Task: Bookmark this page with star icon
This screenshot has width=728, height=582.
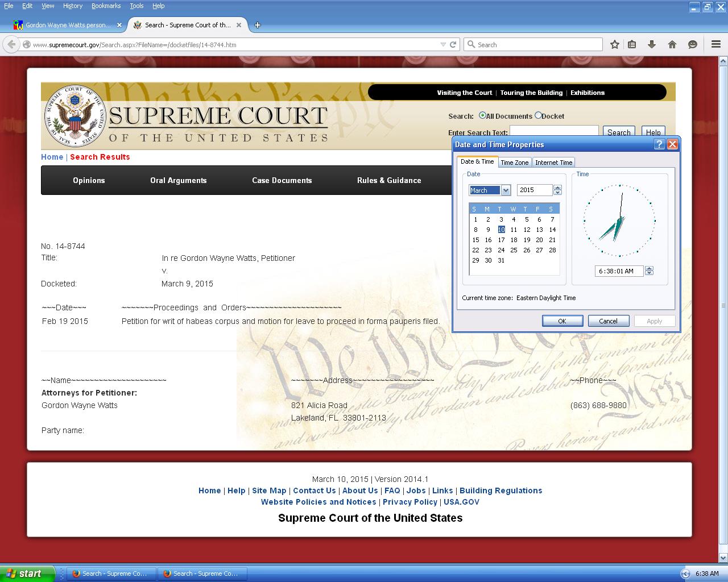Action: 615,44
